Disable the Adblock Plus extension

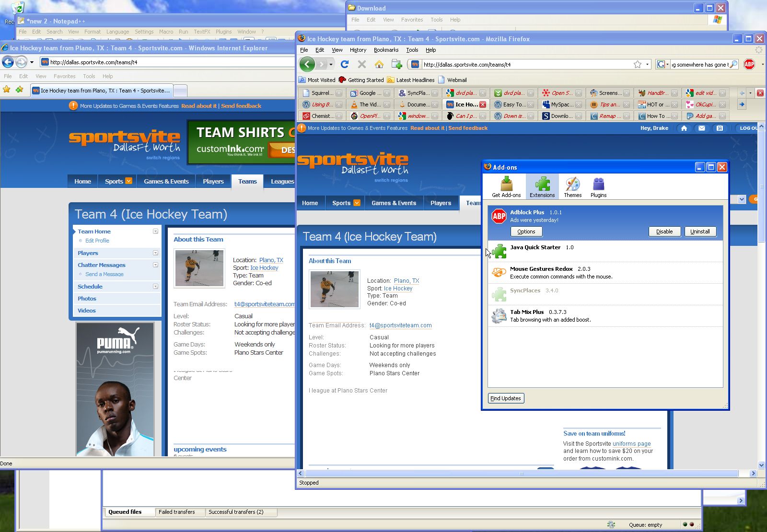point(664,231)
